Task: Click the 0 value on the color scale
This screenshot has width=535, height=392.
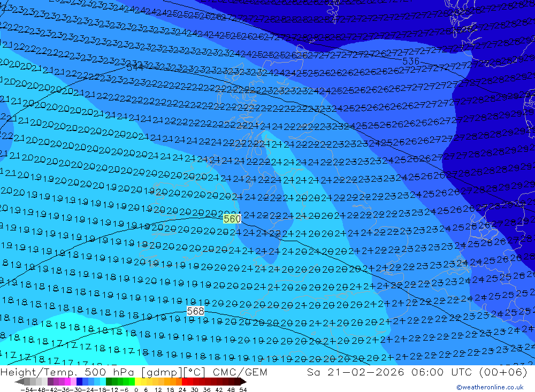Action: tap(136, 390)
